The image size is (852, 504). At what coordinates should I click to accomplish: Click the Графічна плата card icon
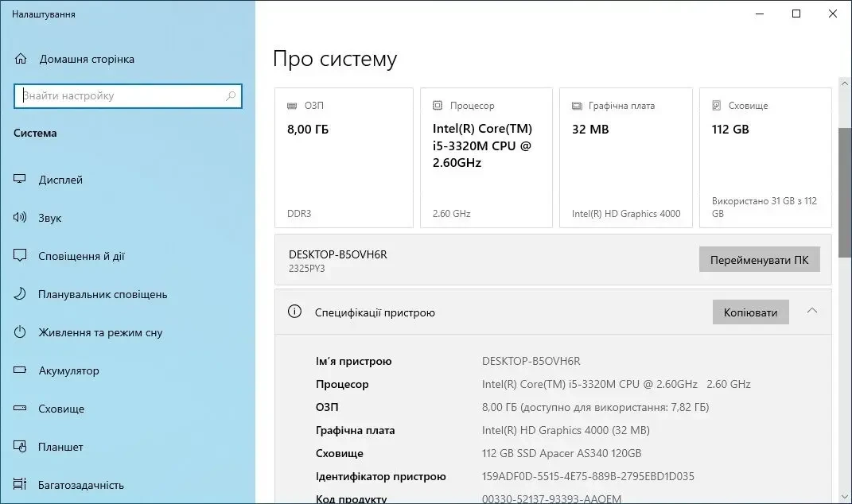coord(577,106)
